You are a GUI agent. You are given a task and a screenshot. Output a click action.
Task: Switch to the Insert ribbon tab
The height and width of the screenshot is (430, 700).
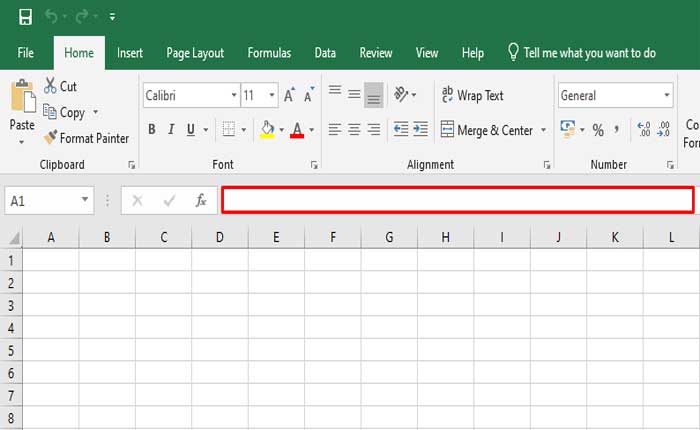(x=130, y=53)
